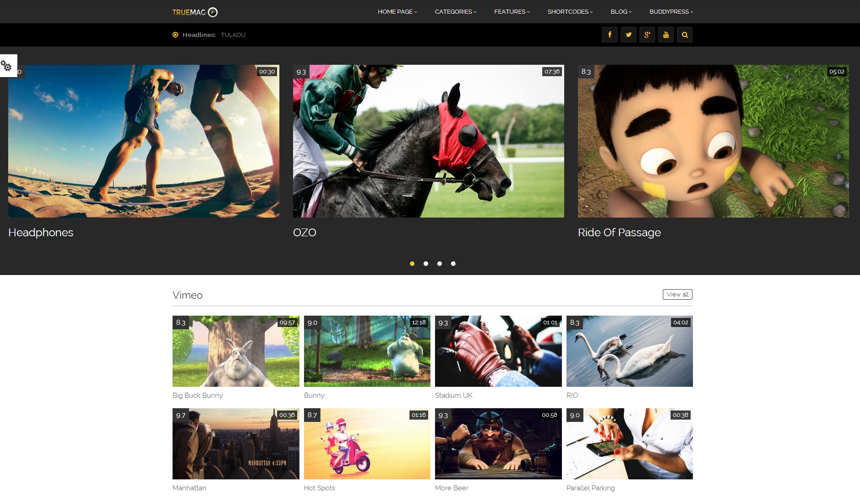Expand the Home Page dropdown menu
Screen dimensions: 860x504
click(x=397, y=12)
